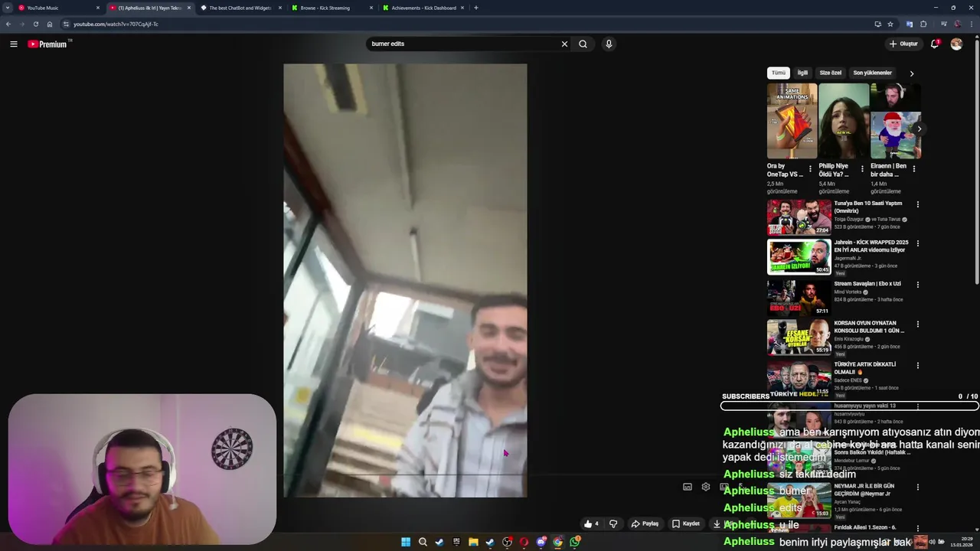Close the YouTube Music tab
Screen dimensions: 980x551
pyautogui.click(x=98, y=8)
